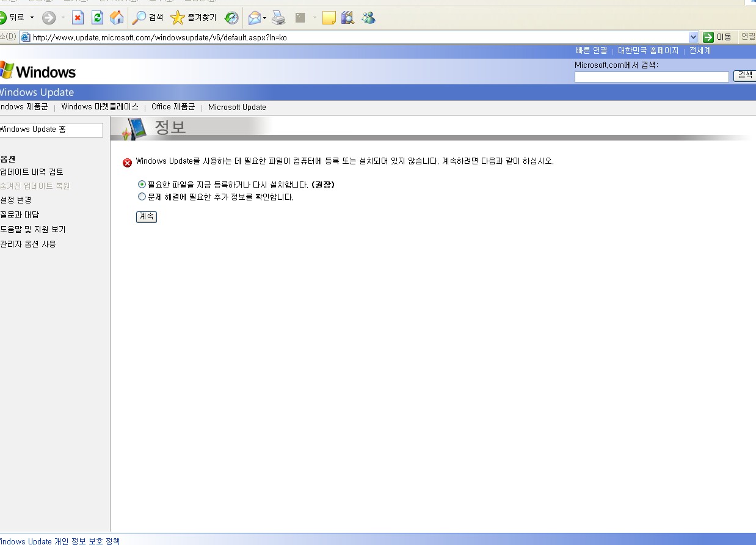Stop page loading with the red X icon
The width and height of the screenshot is (756, 545).
pyautogui.click(x=78, y=18)
